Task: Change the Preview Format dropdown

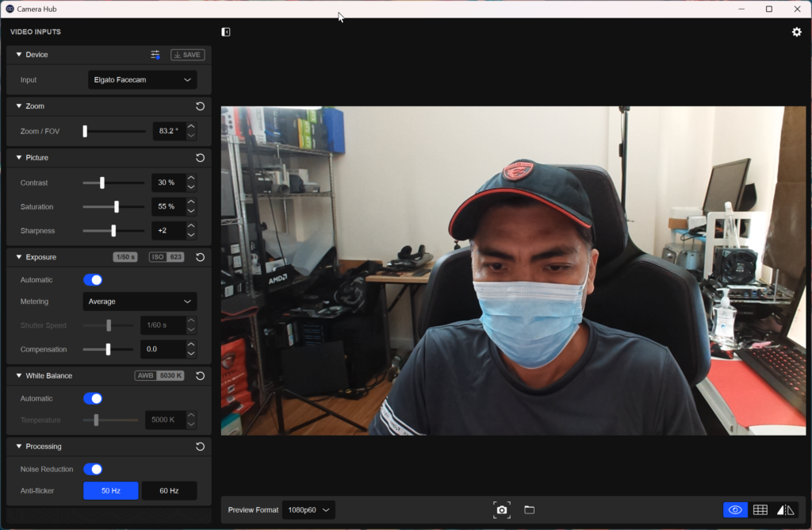Action: (x=308, y=510)
